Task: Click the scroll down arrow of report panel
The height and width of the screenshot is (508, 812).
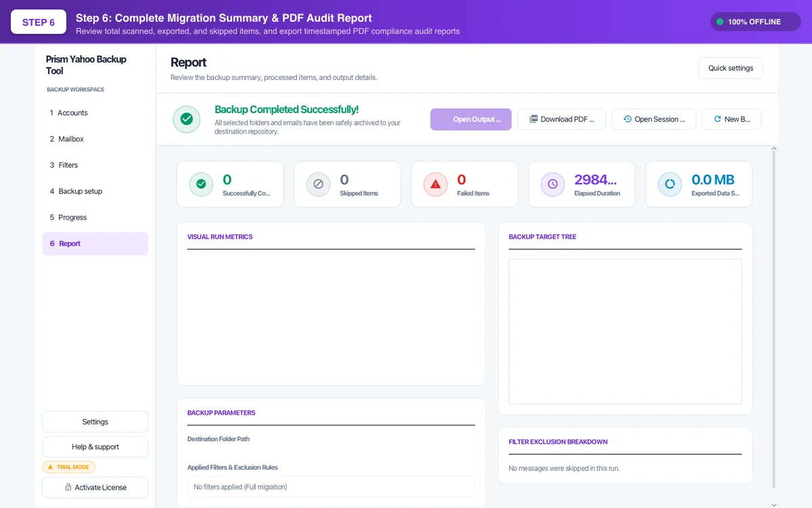Action: (774, 505)
